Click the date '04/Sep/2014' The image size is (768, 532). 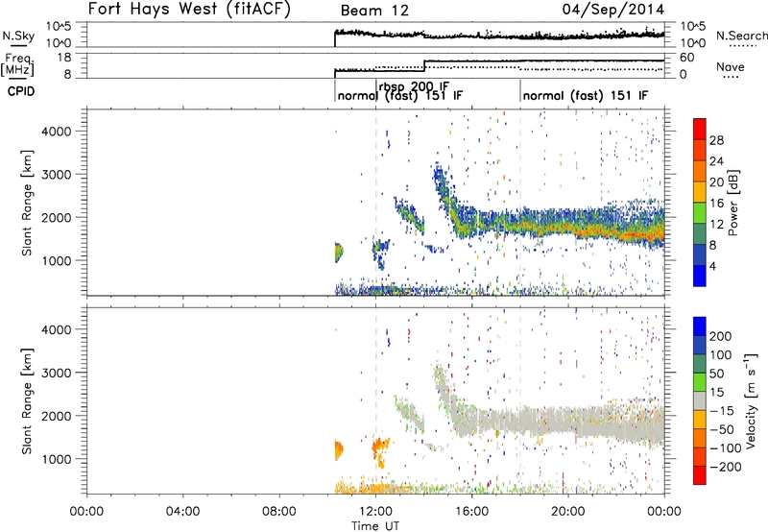613,10
